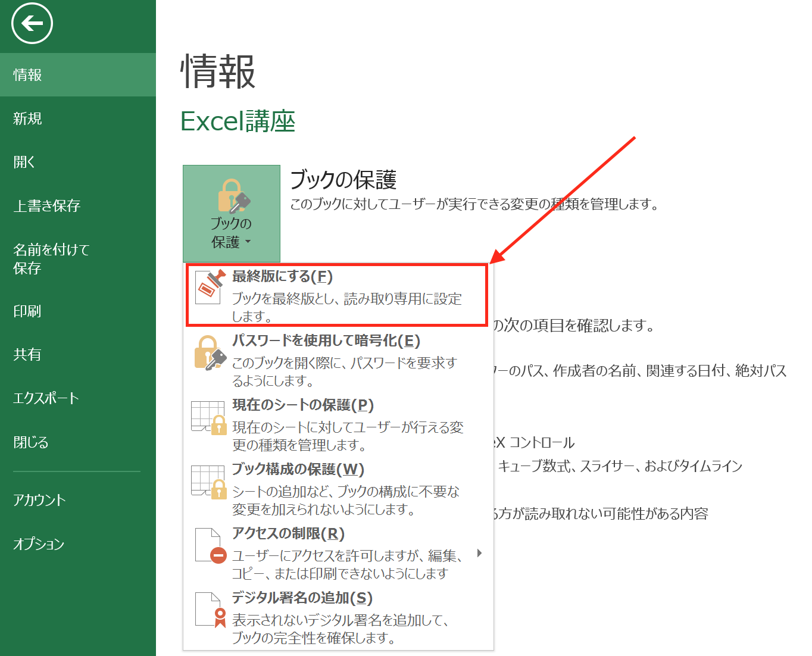
Task: Open オプション in the sidebar
Action: 78,544
